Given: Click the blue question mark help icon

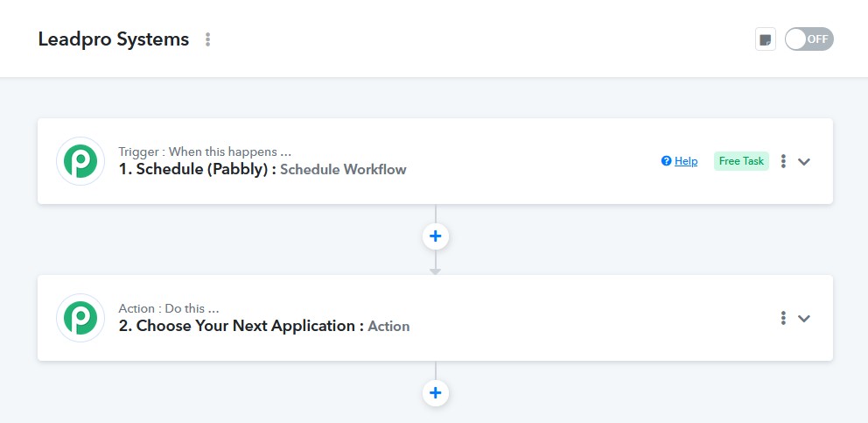Looking at the screenshot, I should pos(666,161).
